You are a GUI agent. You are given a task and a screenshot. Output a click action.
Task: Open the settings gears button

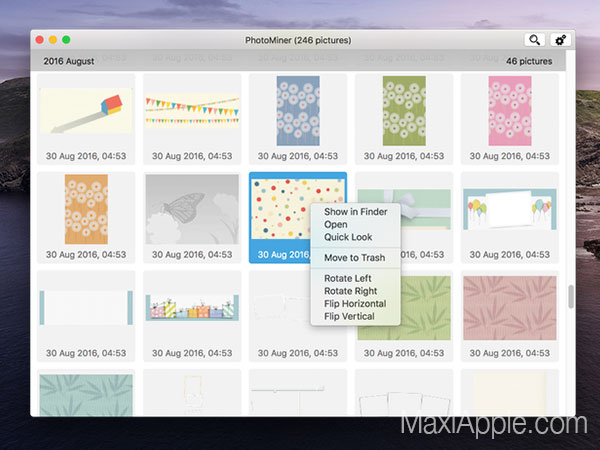pyautogui.click(x=561, y=40)
